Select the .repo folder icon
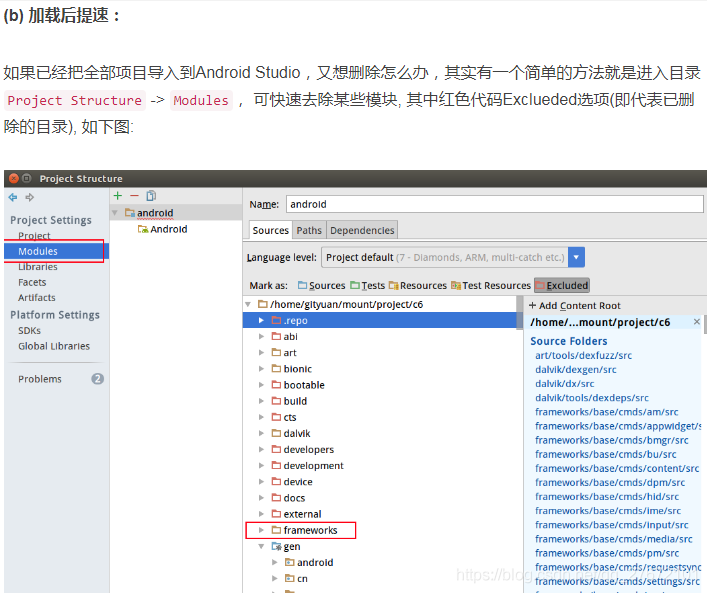The height and width of the screenshot is (593, 707). tap(276, 320)
